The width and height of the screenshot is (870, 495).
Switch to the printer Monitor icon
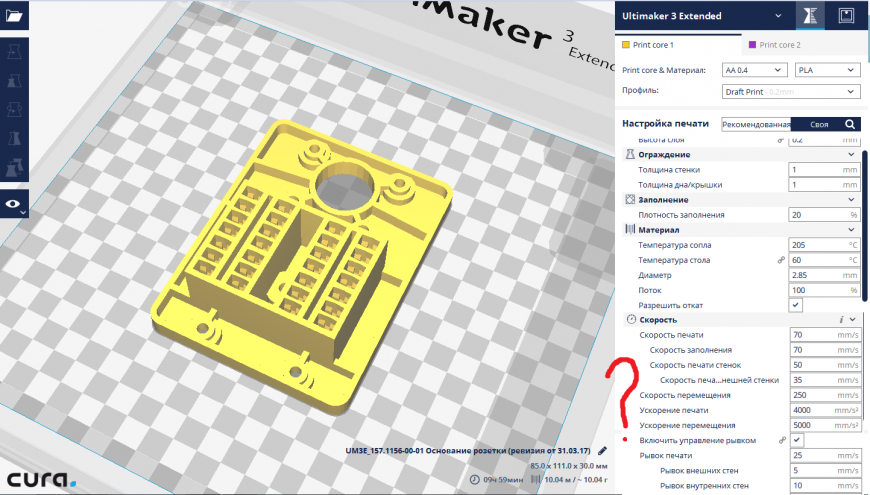(846, 16)
